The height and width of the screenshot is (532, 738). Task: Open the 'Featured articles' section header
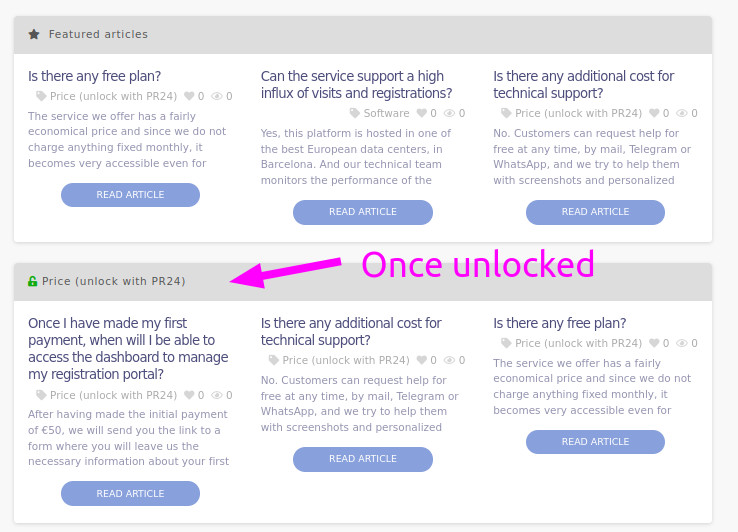tap(98, 34)
